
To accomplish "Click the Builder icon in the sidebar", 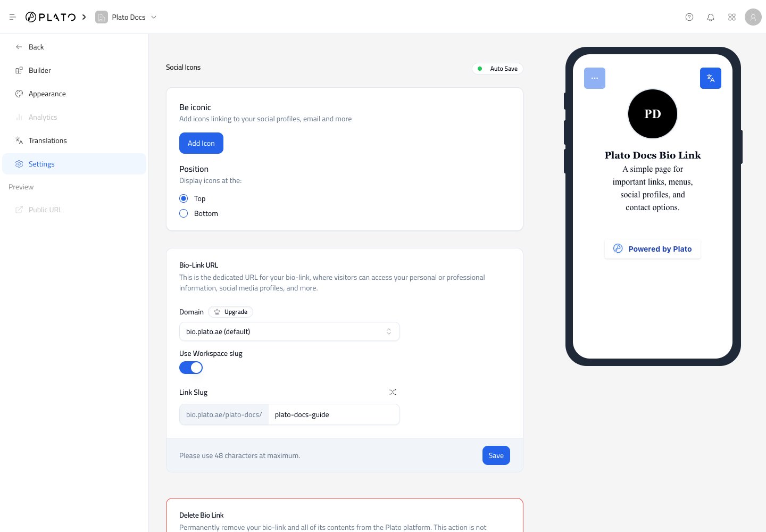I will click(19, 70).
